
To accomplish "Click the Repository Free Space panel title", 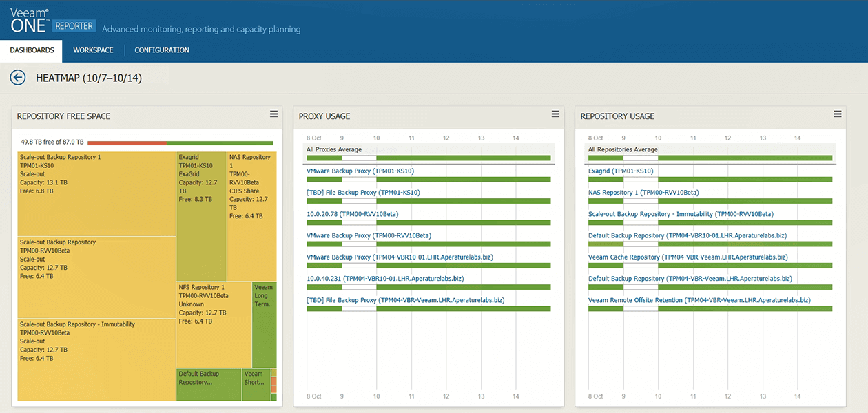I will 63,116.
